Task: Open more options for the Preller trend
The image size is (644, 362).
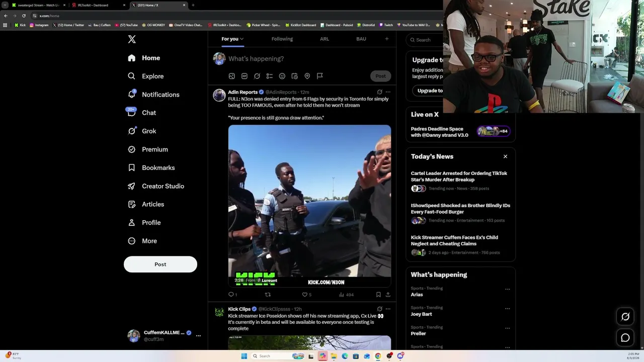Action: coord(507,328)
